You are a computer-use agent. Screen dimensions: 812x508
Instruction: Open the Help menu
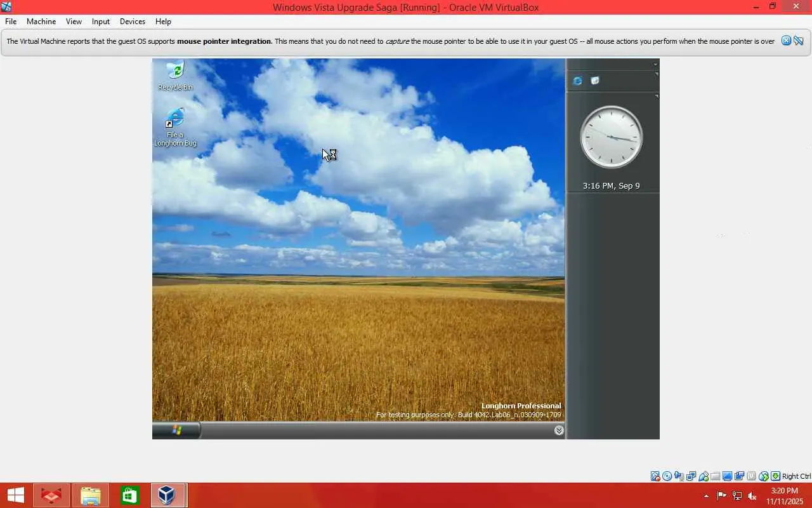point(163,22)
